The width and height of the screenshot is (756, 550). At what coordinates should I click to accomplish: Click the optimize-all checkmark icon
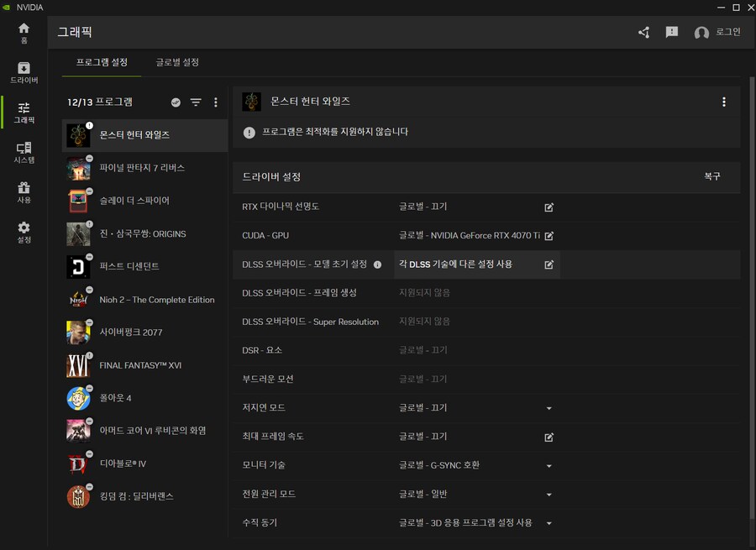tap(176, 102)
